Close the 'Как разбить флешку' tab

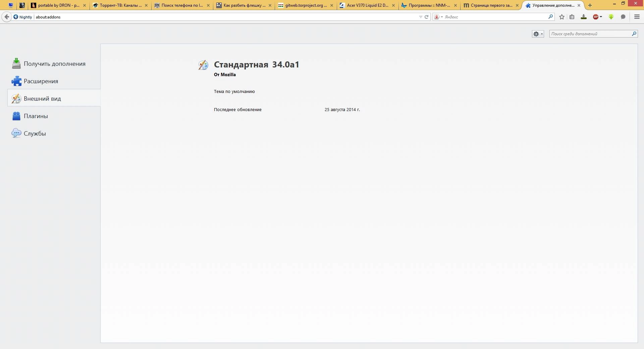pyautogui.click(x=270, y=5)
